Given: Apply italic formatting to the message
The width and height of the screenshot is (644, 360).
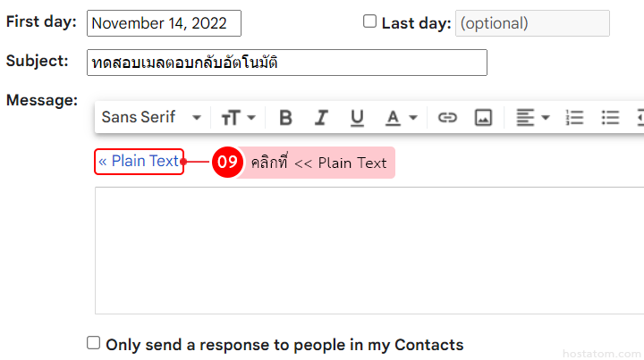Looking at the screenshot, I should tap(321, 117).
